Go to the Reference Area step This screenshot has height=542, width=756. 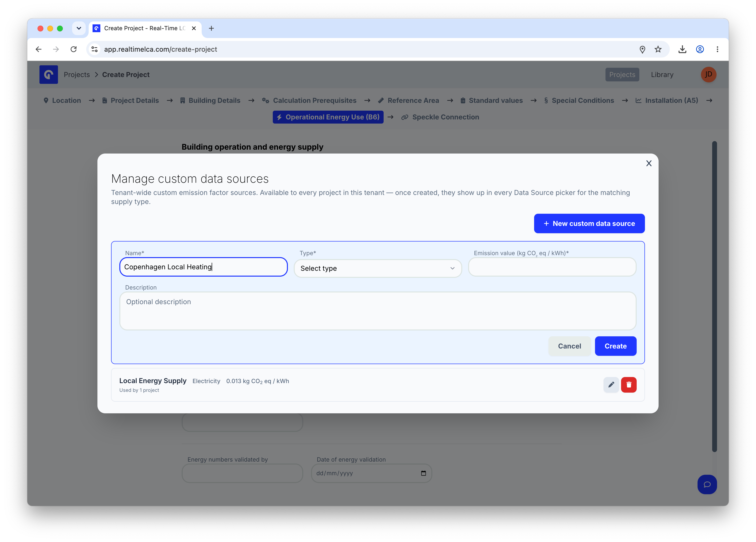pos(409,100)
